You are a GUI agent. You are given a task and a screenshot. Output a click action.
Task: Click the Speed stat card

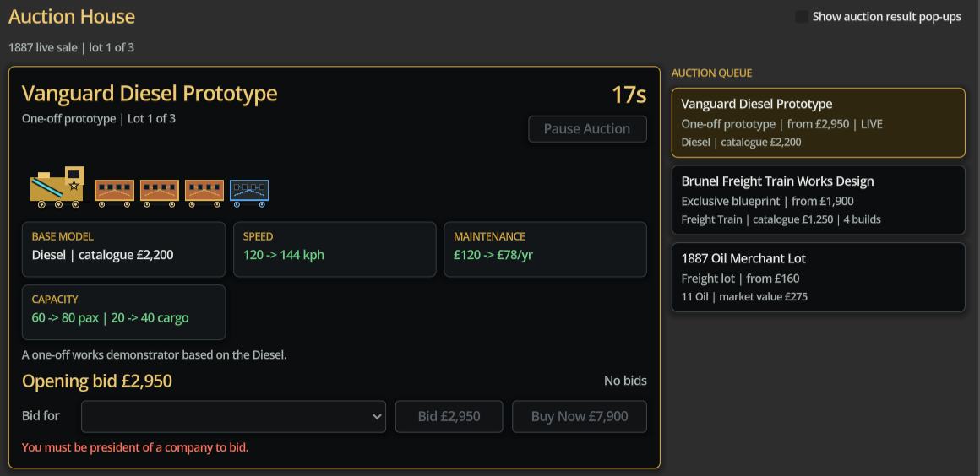pyautogui.click(x=335, y=249)
